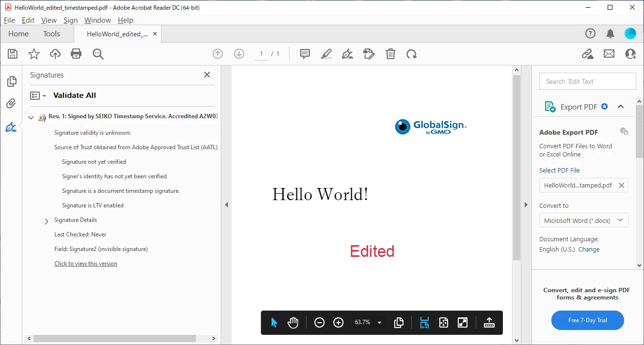Open the request e-signature icon
This screenshot has height=345, width=644.
369,54
